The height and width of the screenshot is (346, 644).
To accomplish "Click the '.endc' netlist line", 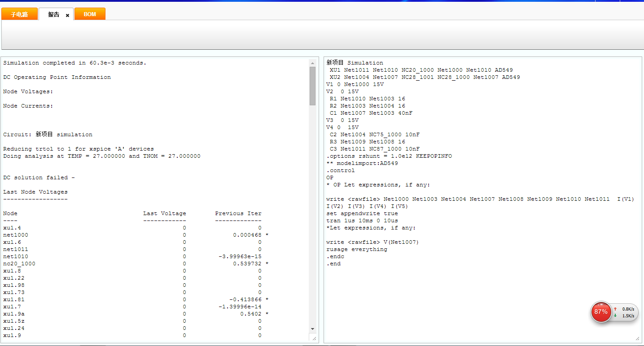I will [335, 256].
